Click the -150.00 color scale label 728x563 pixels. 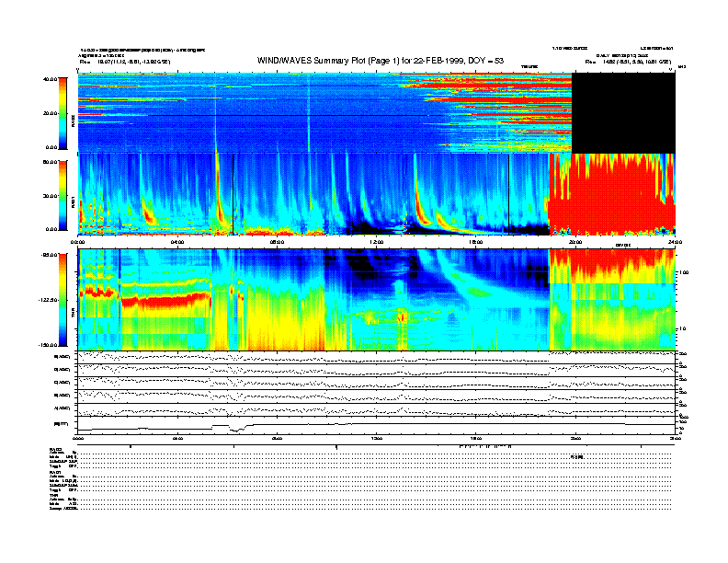click(x=48, y=345)
